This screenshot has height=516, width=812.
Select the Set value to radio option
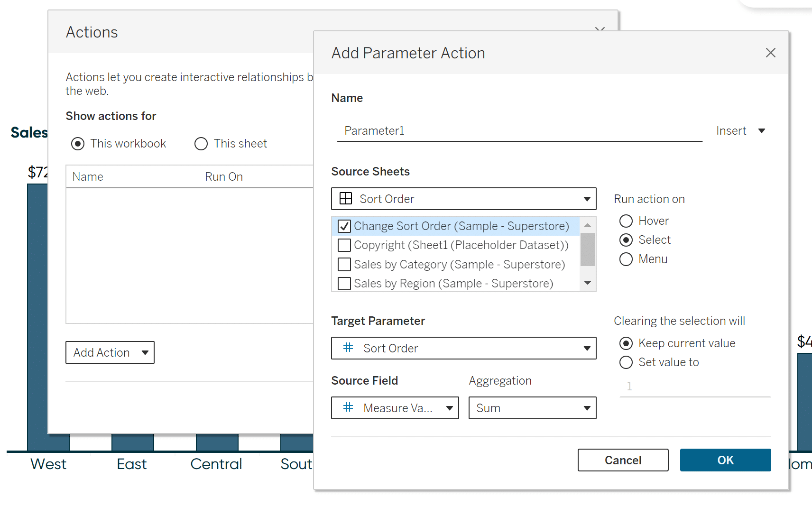tap(626, 362)
